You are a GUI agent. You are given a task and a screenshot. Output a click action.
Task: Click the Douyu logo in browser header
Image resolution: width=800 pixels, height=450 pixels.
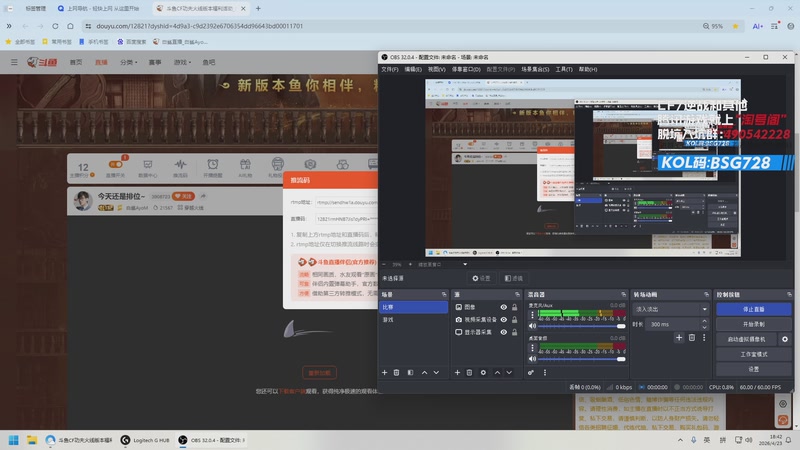pyautogui.click(x=42, y=62)
